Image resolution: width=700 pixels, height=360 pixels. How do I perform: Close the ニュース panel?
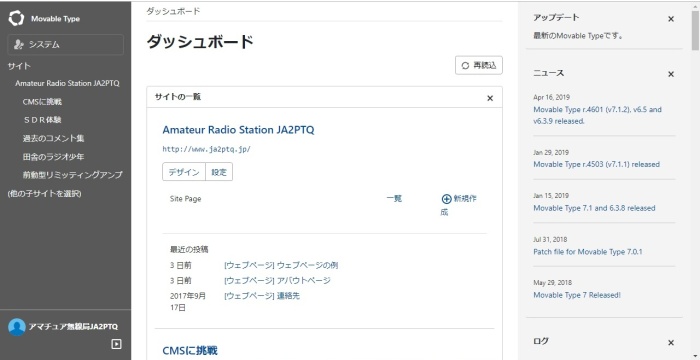click(671, 74)
